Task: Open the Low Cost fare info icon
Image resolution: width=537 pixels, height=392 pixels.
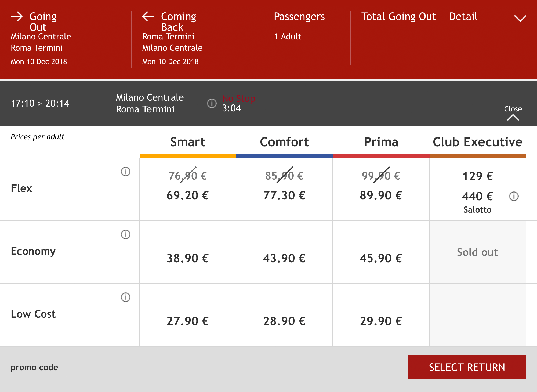Action: click(x=126, y=297)
